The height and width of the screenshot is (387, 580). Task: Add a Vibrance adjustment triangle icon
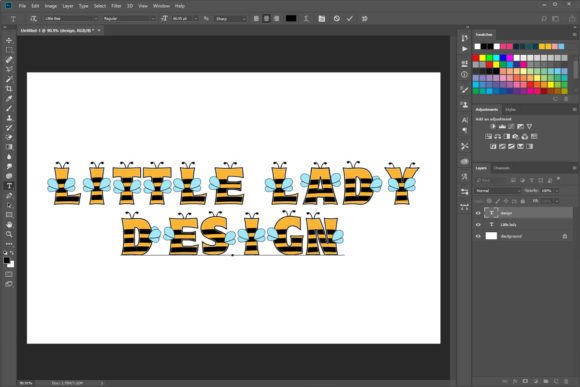pos(529,127)
